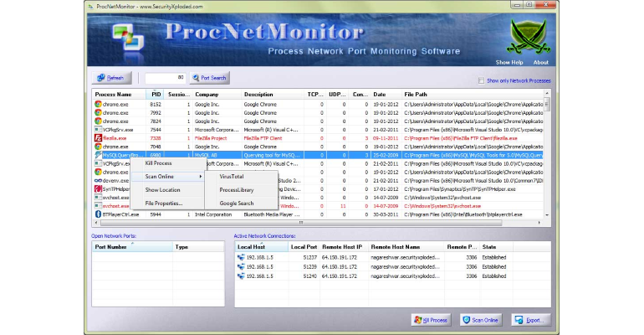Click the Intel Corporation company cell
This screenshot has width=644, height=335.
[x=213, y=214]
